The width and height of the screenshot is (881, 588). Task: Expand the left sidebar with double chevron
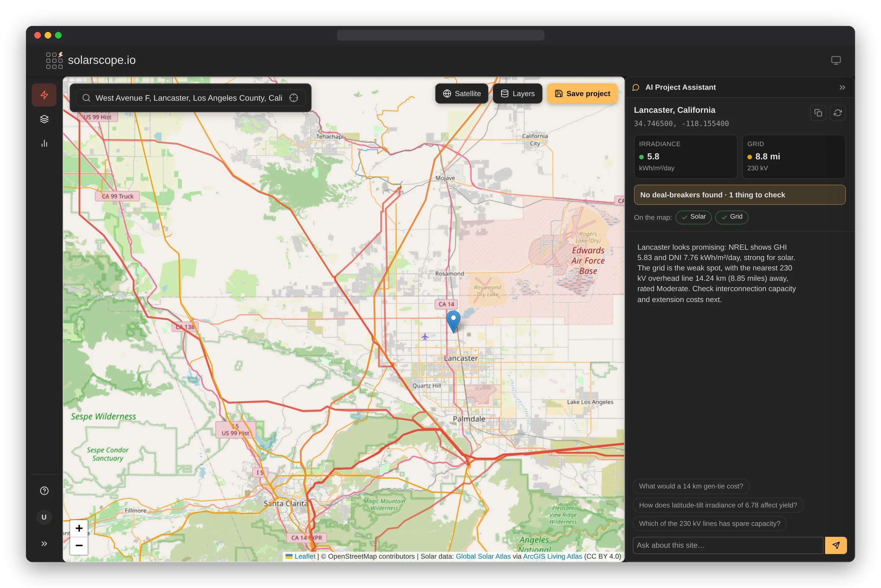point(44,544)
